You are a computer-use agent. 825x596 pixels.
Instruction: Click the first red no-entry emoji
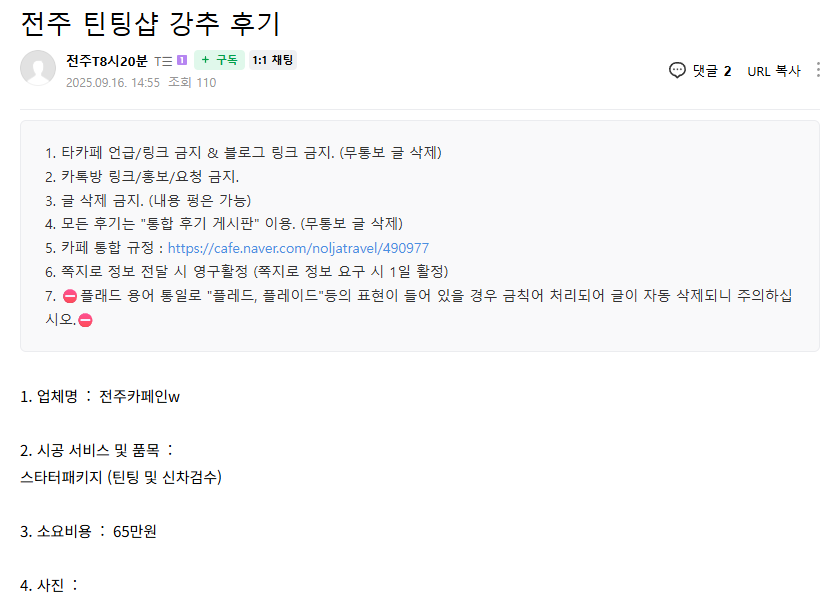70,296
